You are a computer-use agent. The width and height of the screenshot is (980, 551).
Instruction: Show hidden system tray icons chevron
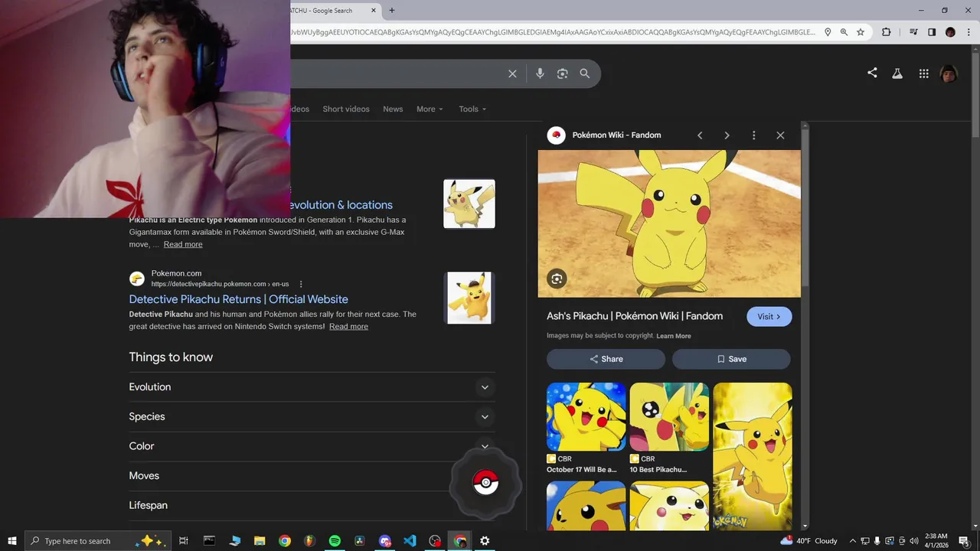853,541
